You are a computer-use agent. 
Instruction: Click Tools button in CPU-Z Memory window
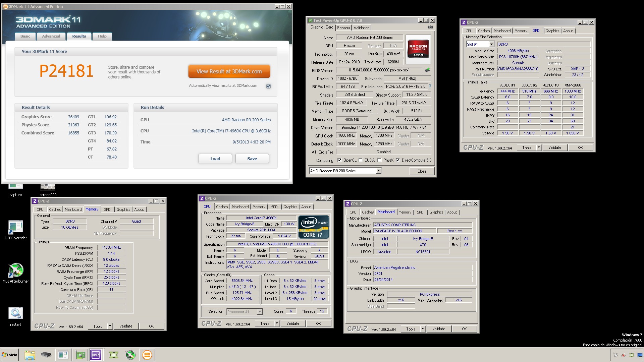98,326
